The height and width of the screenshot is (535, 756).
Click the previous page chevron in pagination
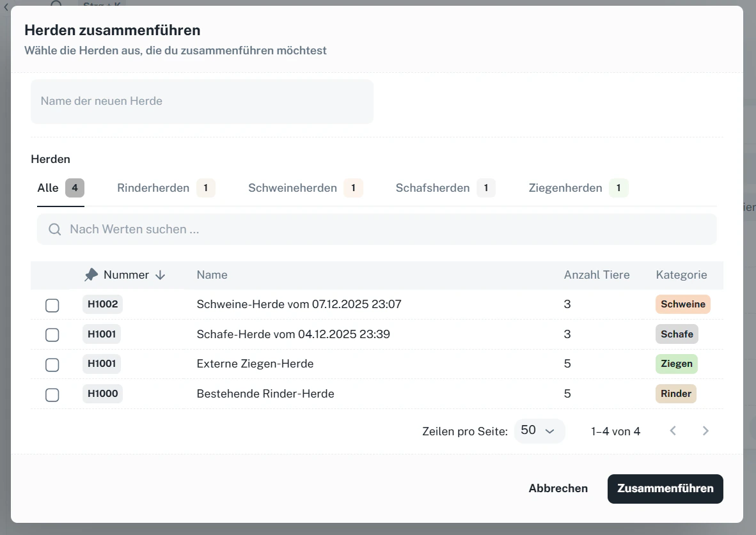tap(673, 431)
